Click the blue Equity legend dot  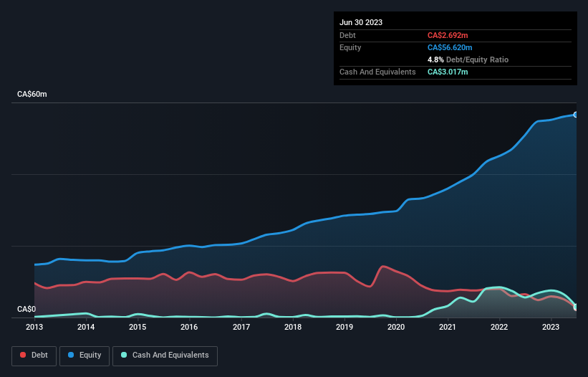point(71,355)
